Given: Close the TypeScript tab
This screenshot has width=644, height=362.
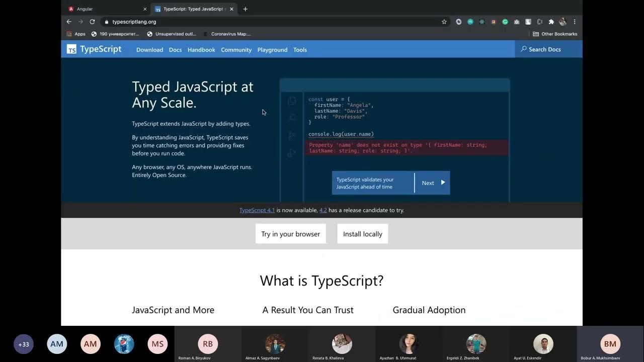Looking at the screenshot, I should click(231, 9).
